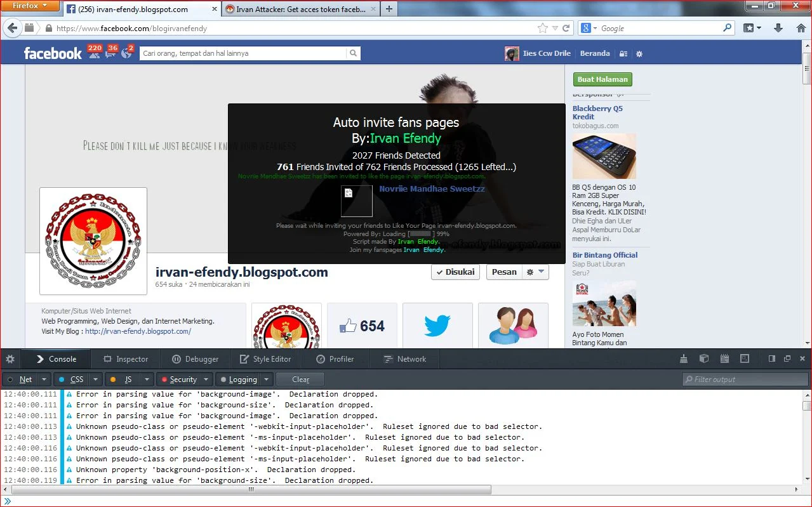Open page actions gear dropdown beside Pesan
812x507 pixels.
click(x=535, y=272)
